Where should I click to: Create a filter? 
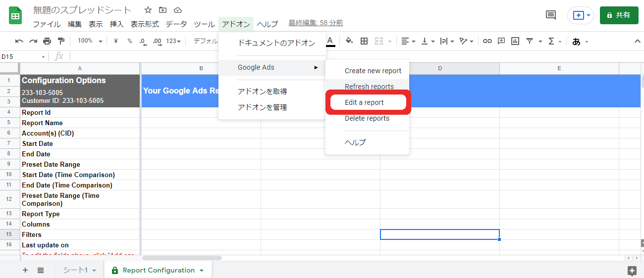click(x=530, y=41)
